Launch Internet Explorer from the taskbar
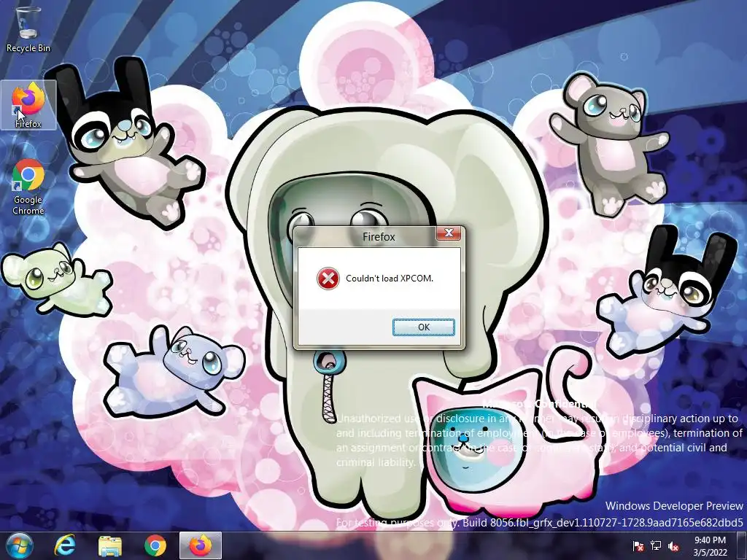Viewport: 747px width, 560px height. (x=65, y=545)
